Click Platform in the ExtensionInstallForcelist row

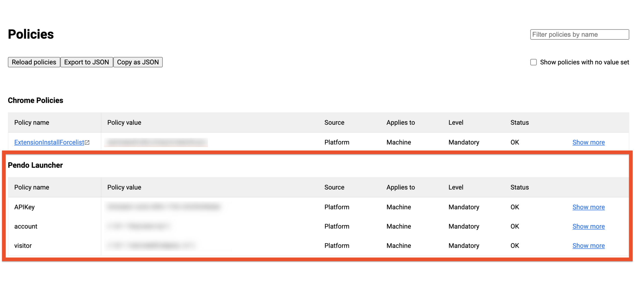coord(337,142)
